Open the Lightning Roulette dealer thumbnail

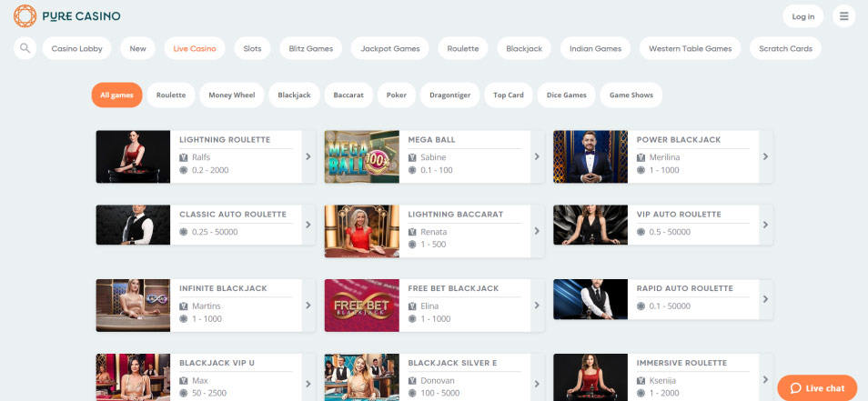[133, 156]
